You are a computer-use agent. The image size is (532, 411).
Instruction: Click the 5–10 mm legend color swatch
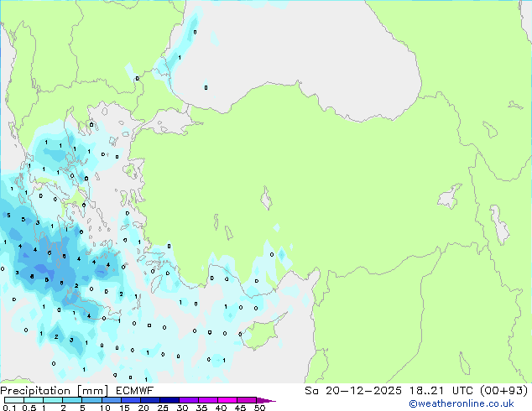92,400
